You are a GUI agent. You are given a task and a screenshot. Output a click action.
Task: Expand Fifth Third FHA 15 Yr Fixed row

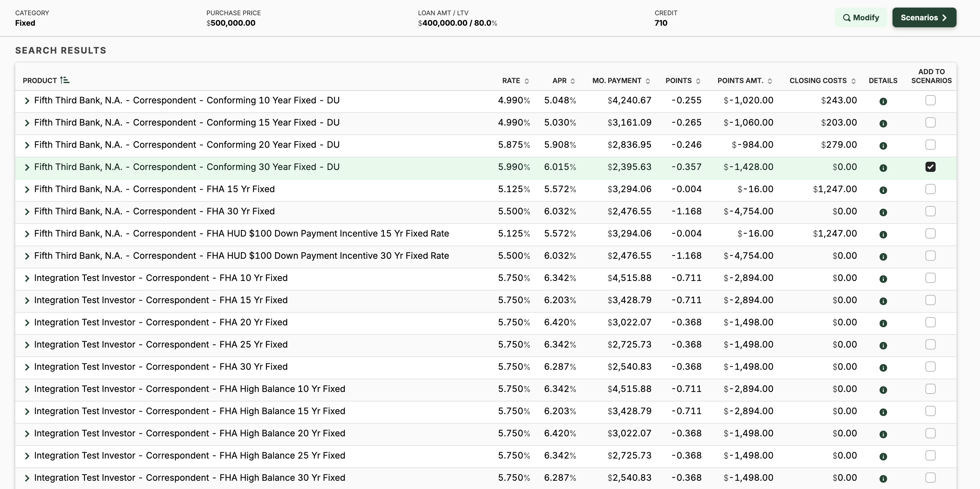[27, 190]
